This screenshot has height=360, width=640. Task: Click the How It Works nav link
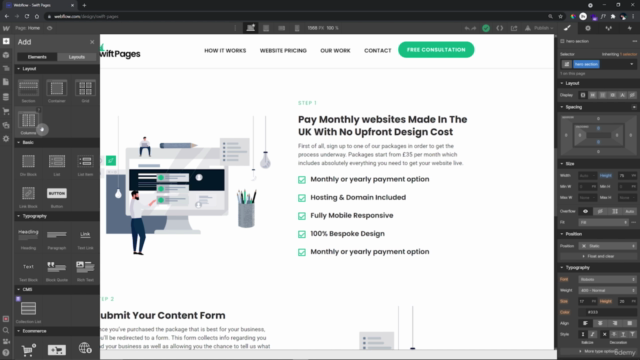225,51
